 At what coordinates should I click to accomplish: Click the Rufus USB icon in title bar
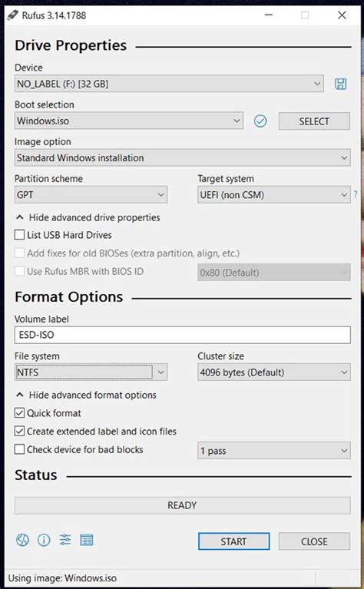tap(12, 15)
